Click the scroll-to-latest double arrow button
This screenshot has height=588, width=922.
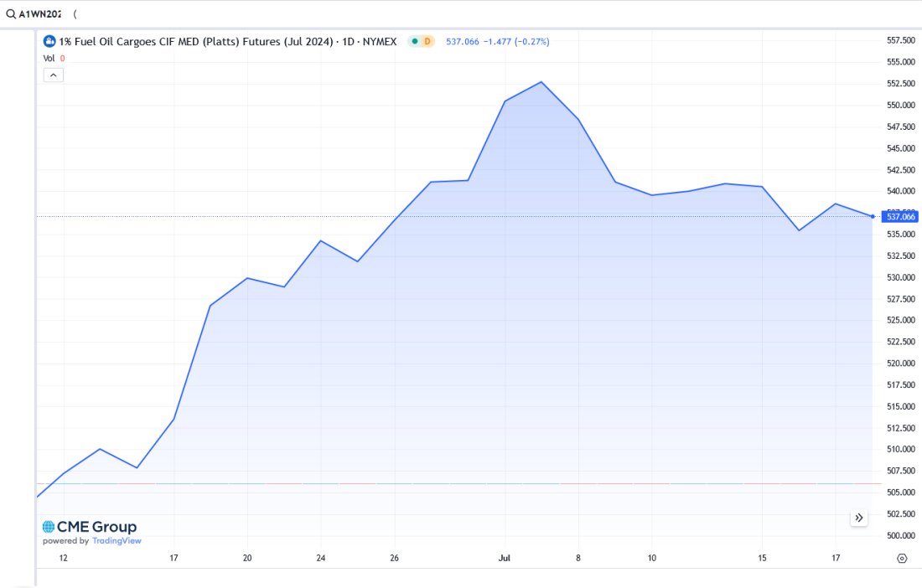point(859,518)
